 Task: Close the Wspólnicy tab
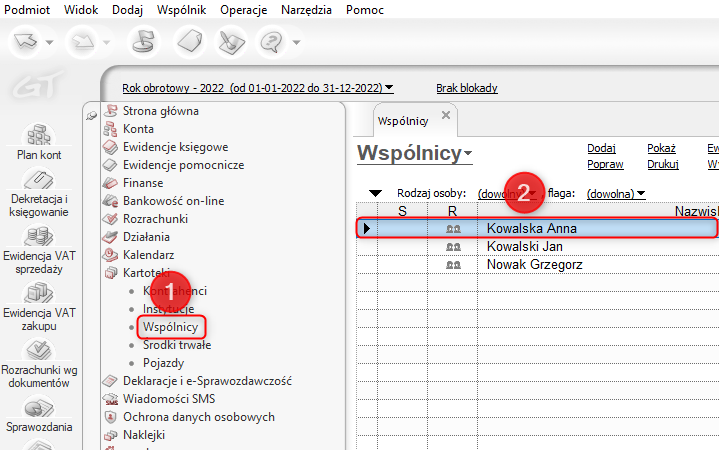446,115
